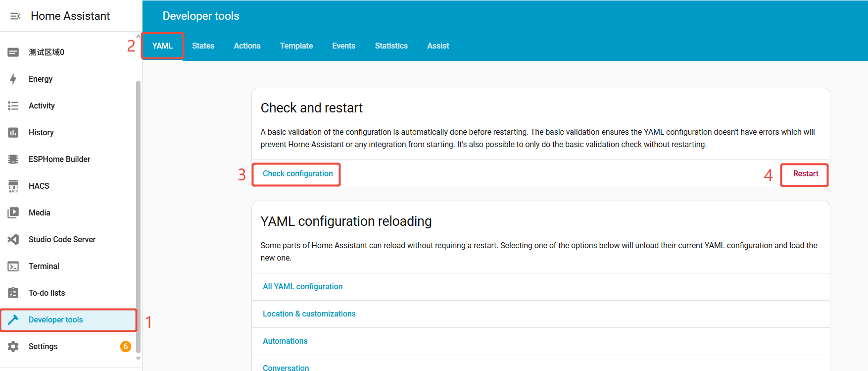Viewport: 868px width, 371px height.
Task: Switch to the States tab
Action: [203, 46]
